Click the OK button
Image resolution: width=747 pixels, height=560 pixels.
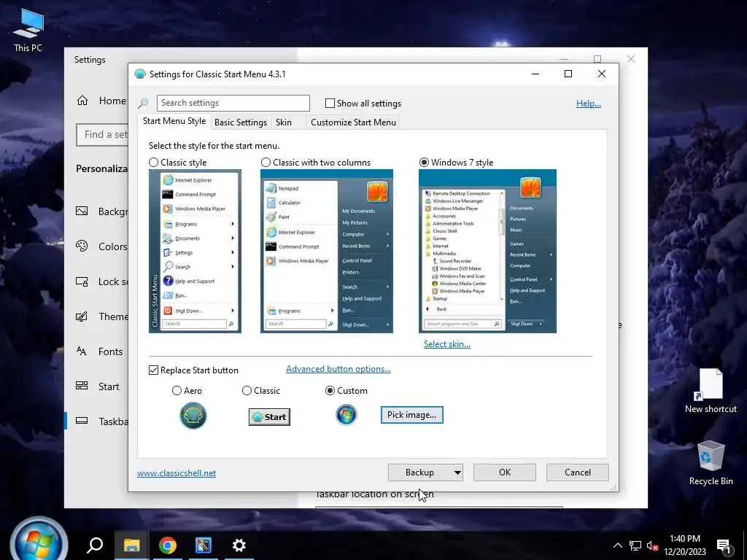point(505,472)
